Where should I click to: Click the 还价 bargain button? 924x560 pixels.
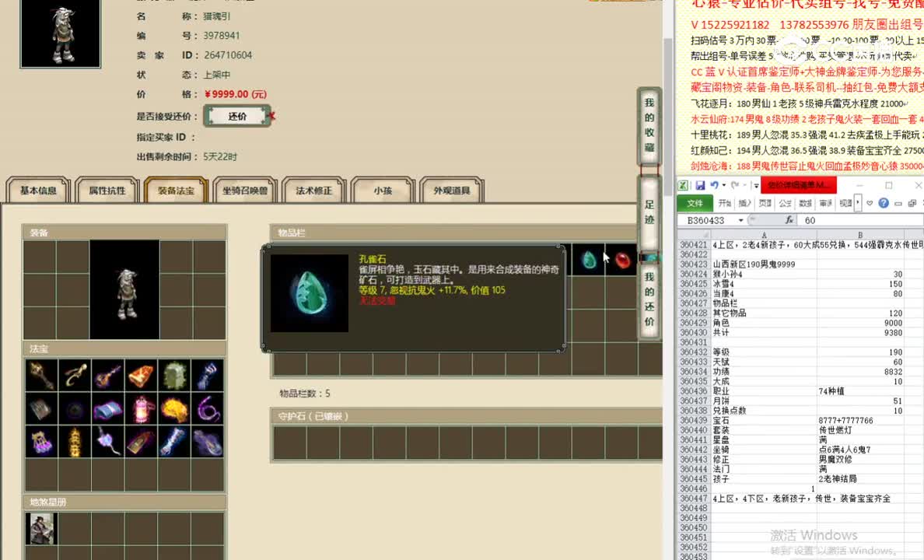pyautogui.click(x=237, y=116)
